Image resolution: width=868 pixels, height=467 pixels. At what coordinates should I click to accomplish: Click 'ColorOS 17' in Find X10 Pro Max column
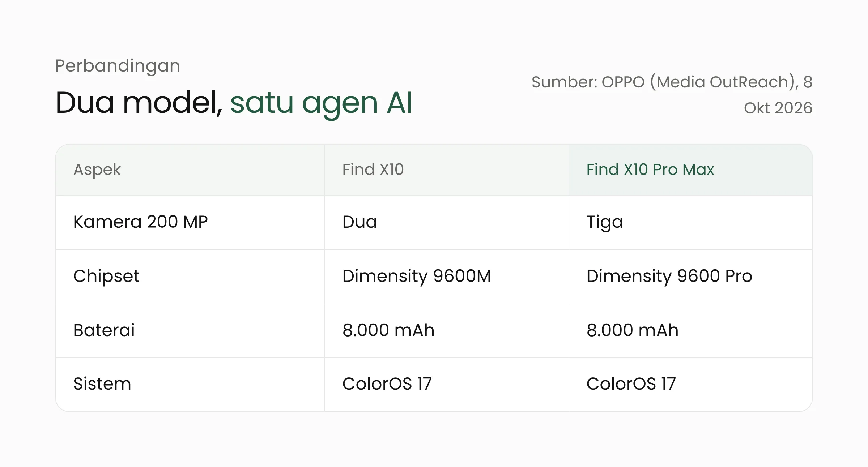point(631,384)
